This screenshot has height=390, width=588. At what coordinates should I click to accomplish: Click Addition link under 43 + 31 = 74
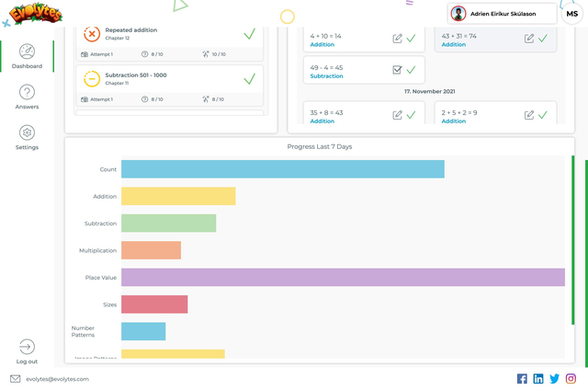(x=453, y=44)
